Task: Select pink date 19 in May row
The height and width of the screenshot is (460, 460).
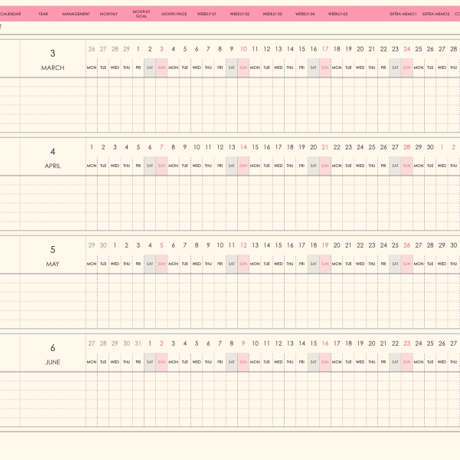Action: (x=325, y=245)
